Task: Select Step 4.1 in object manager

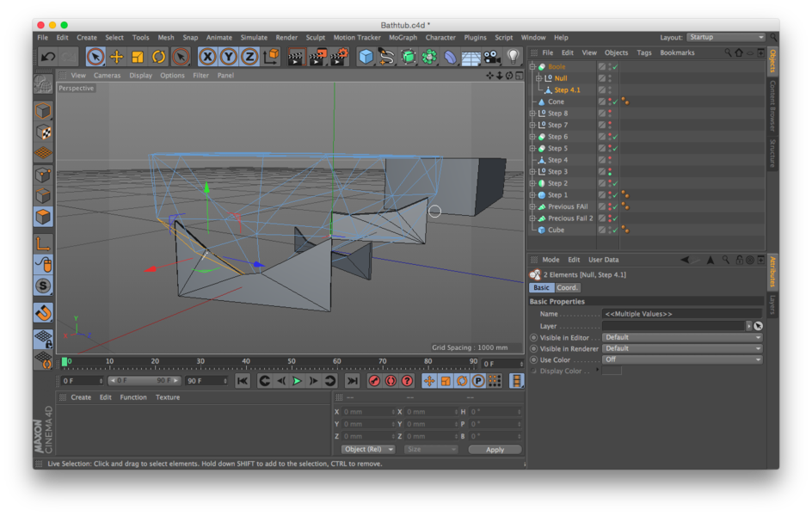Action: 567,90
